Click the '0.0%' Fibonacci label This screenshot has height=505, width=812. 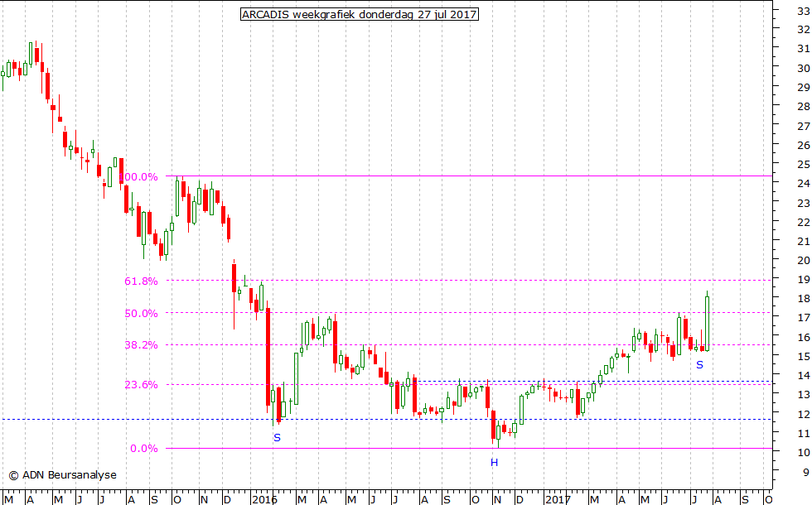click(x=144, y=449)
